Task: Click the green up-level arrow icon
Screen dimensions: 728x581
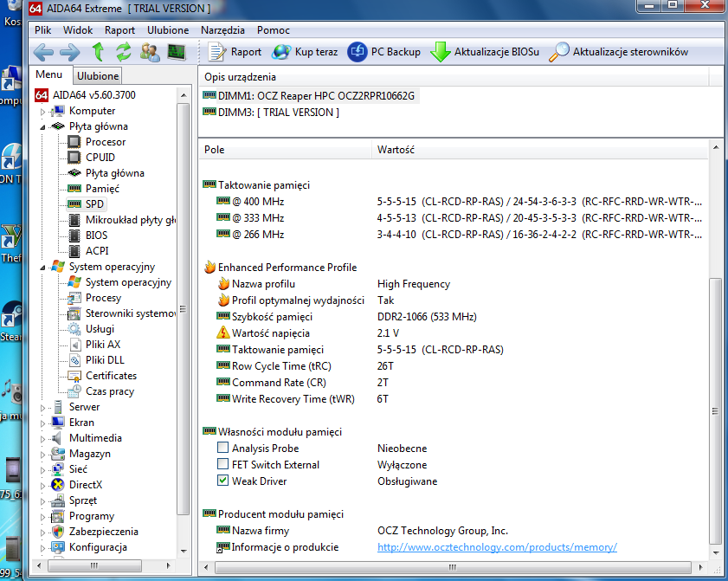Action: point(98,52)
